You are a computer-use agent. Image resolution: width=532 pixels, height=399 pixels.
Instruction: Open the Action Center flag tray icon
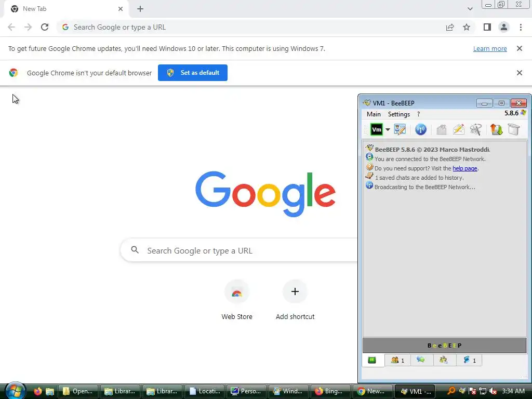(x=472, y=391)
